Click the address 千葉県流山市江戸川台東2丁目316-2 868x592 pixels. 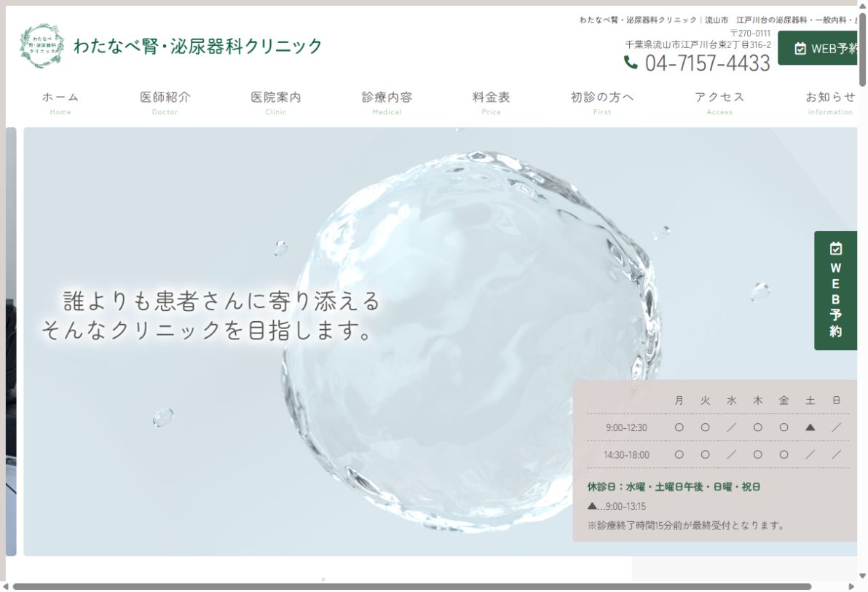pos(698,44)
